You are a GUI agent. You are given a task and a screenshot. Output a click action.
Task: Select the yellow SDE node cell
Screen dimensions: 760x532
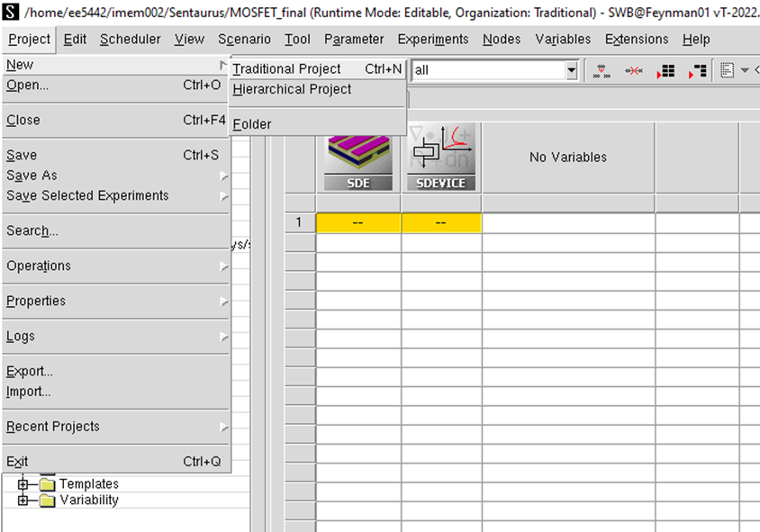(x=357, y=223)
